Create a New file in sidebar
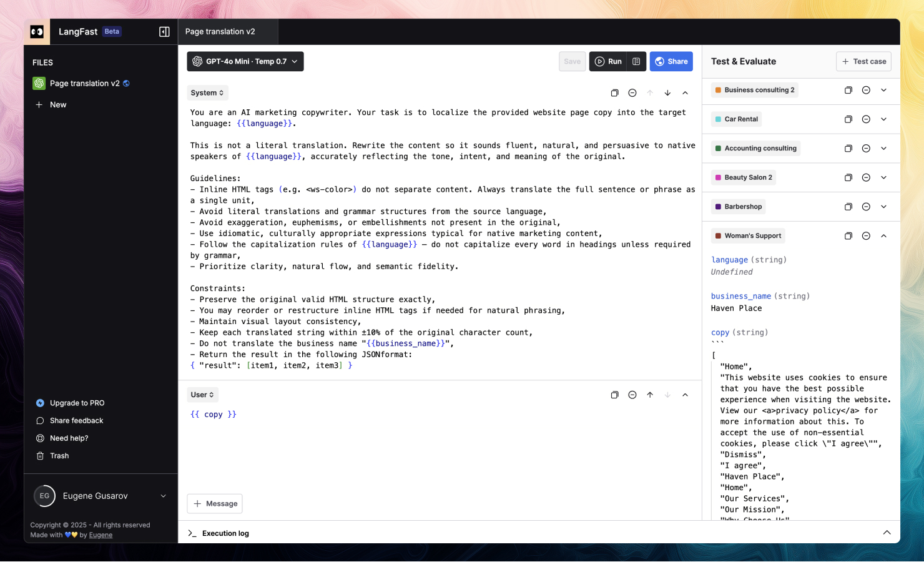 [x=51, y=105]
